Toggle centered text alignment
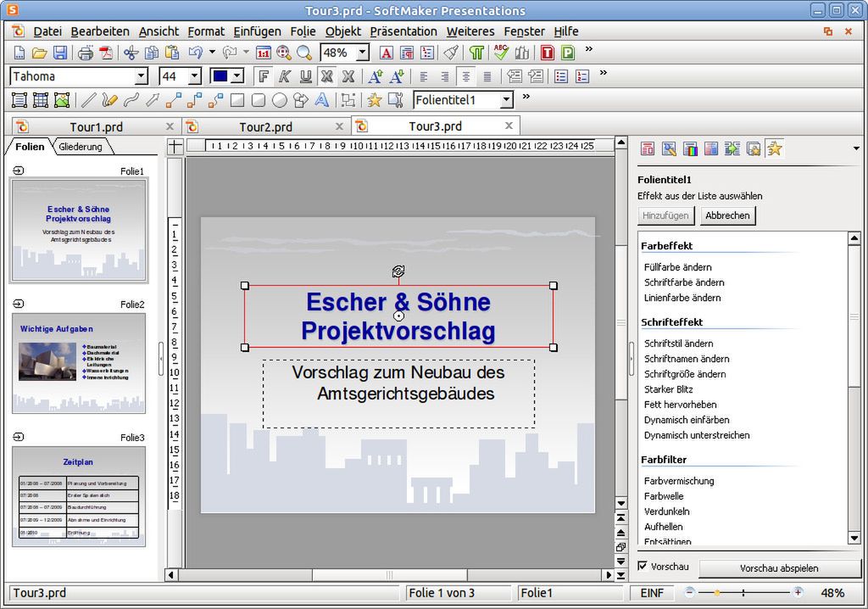868x609 pixels. click(x=466, y=76)
